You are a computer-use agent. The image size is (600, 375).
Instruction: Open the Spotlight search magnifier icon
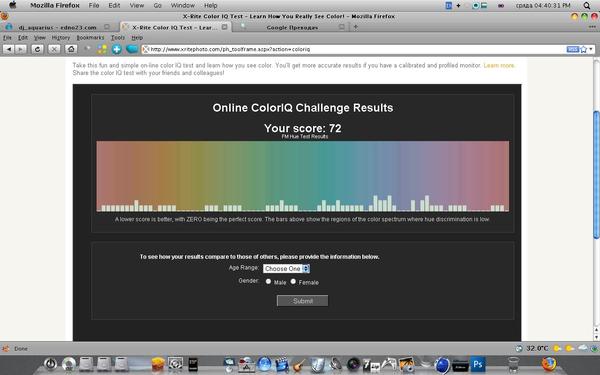click(587, 5)
